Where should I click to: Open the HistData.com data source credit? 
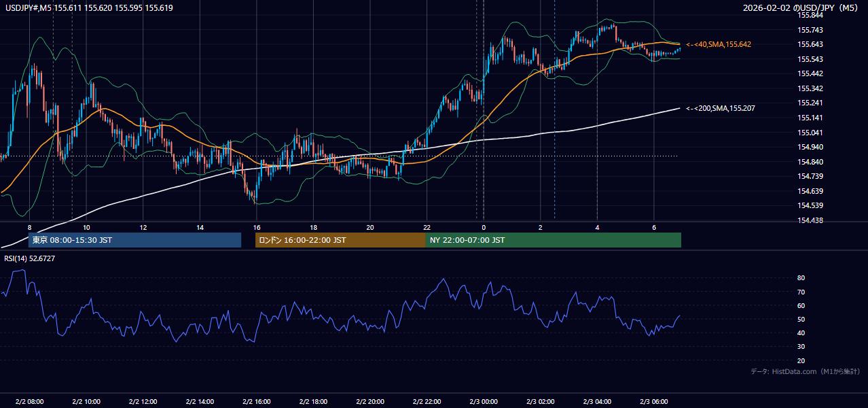click(x=806, y=371)
